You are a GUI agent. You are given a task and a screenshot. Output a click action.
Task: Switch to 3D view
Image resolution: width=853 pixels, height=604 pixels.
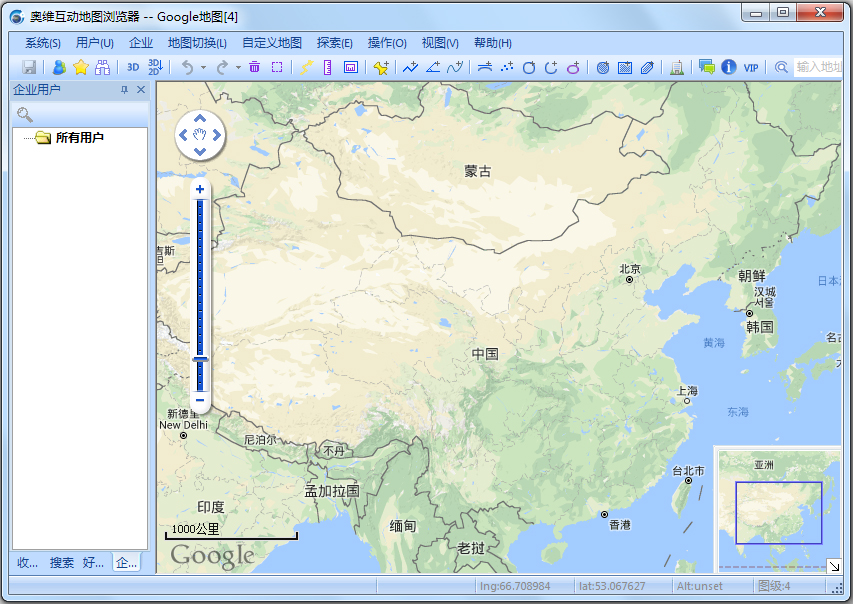[133, 67]
